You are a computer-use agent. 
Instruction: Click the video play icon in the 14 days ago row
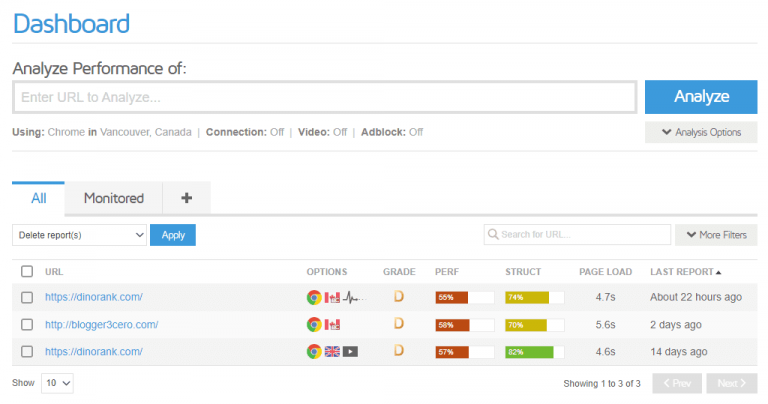tap(350, 352)
